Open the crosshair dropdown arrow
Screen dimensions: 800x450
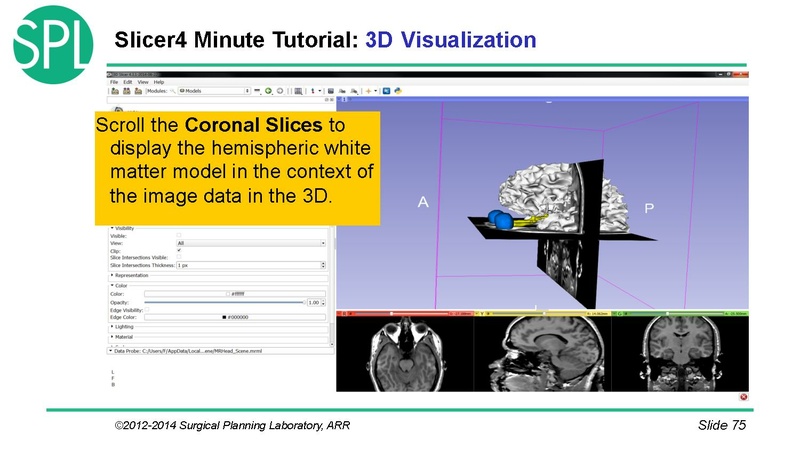(376, 91)
